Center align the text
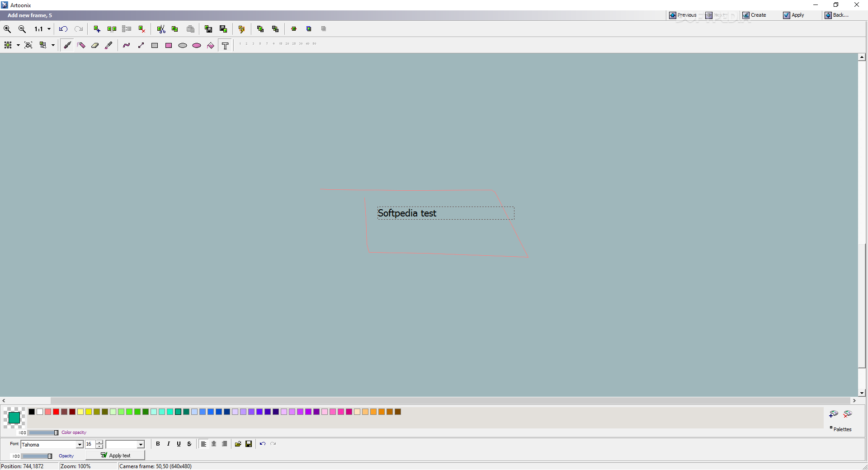Image resolution: width=868 pixels, height=470 pixels. (214, 444)
